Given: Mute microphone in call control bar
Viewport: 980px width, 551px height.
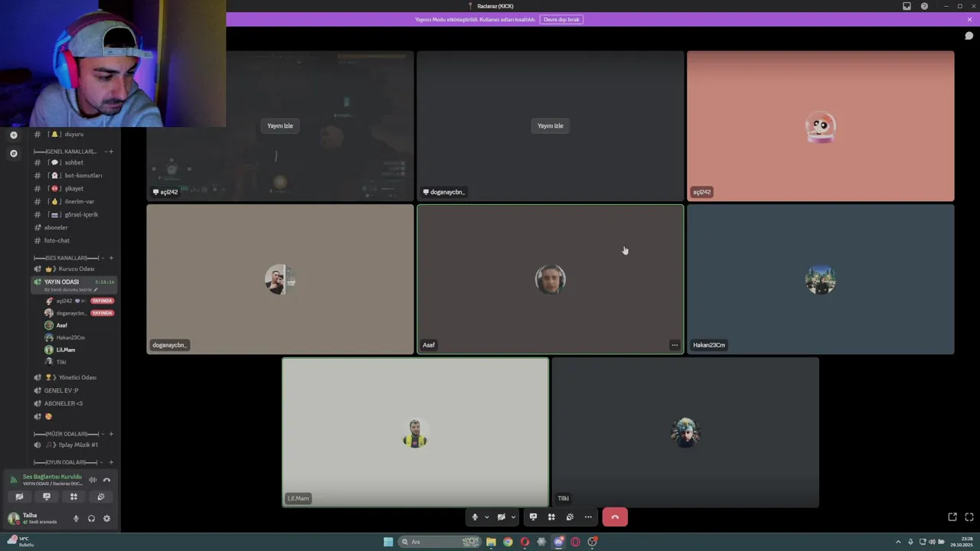Looking at the screenshot, I should (475, 517).
